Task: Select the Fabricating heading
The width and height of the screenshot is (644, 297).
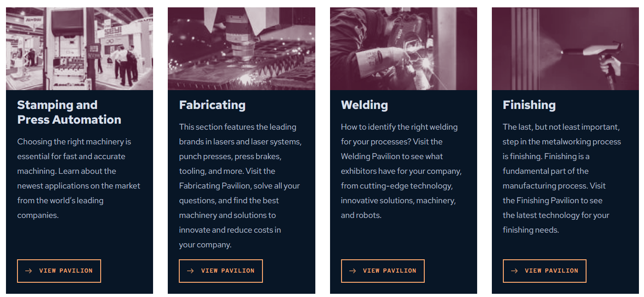Action: (x=212, y=105)
